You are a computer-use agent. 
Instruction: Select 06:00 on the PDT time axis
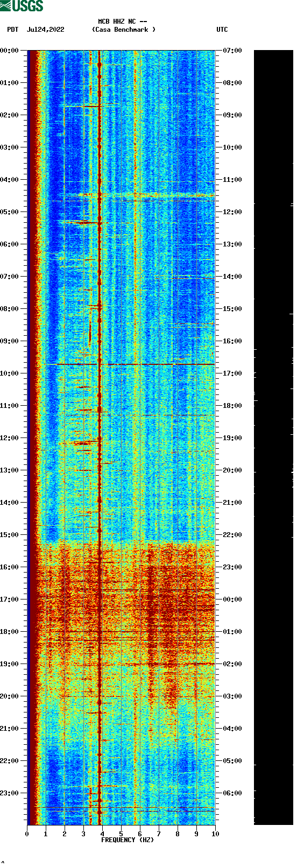[x=10, y=244]
